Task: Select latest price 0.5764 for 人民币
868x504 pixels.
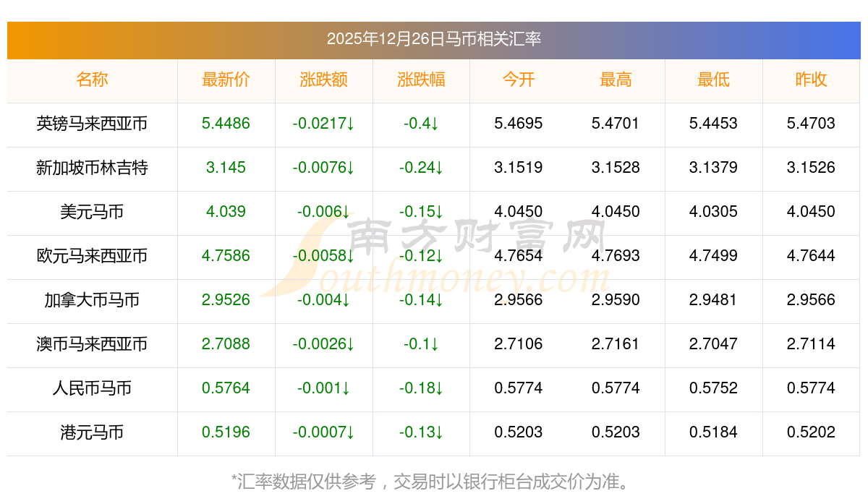Action: point(226,388)
